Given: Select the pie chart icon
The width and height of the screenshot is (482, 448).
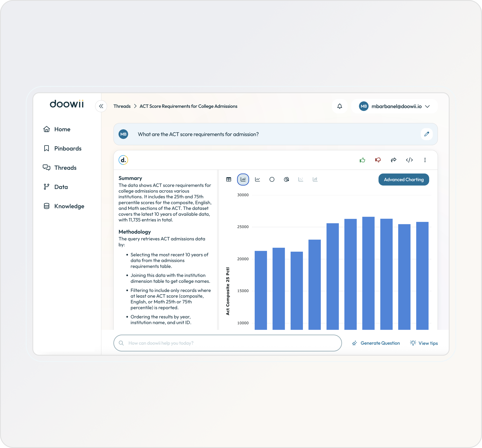Looking at the screenshot, I should 286,179.
